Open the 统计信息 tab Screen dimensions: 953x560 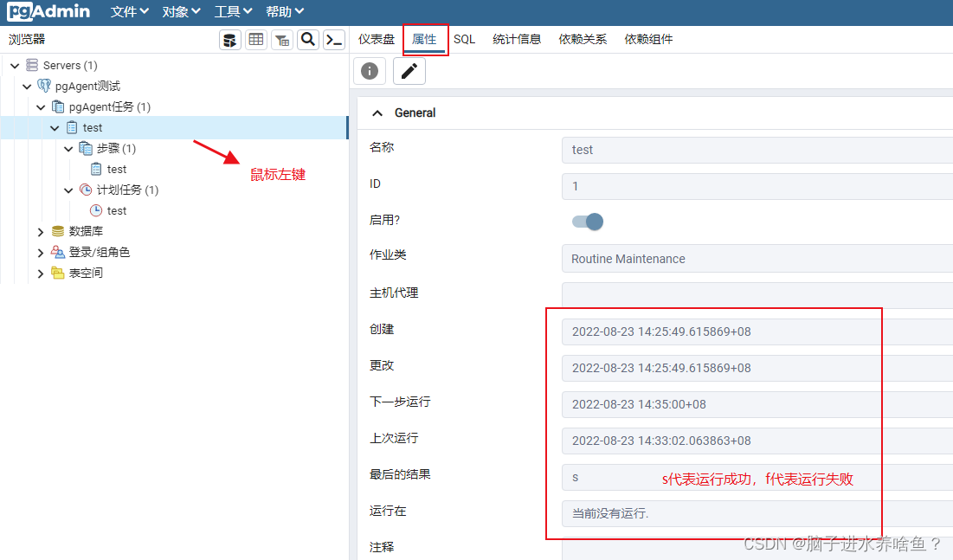pyautogui.click(x=517, y=39)
